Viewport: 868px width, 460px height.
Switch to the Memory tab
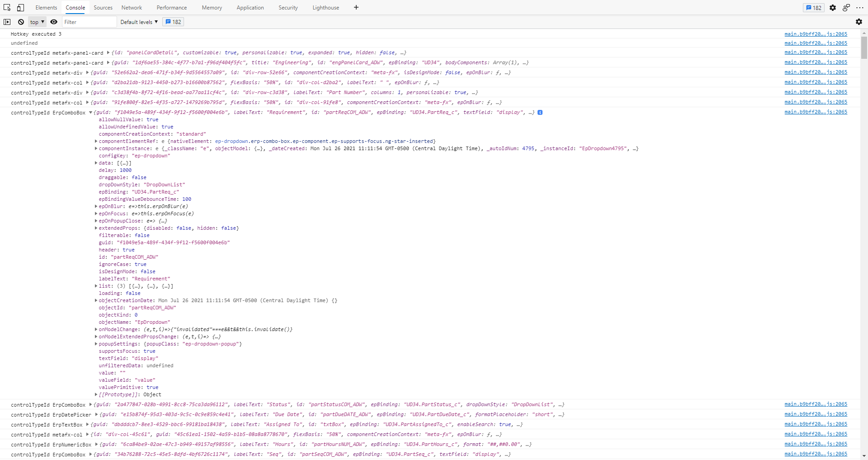[x=212, y=8]
